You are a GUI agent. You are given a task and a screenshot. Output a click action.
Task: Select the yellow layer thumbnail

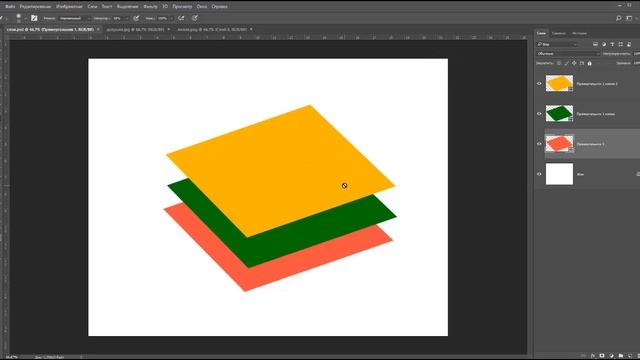click(x=559, y=83)
